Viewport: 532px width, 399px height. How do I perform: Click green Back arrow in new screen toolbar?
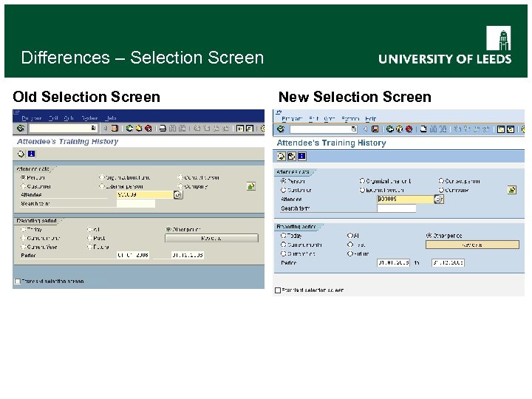[x=390, y=129]
